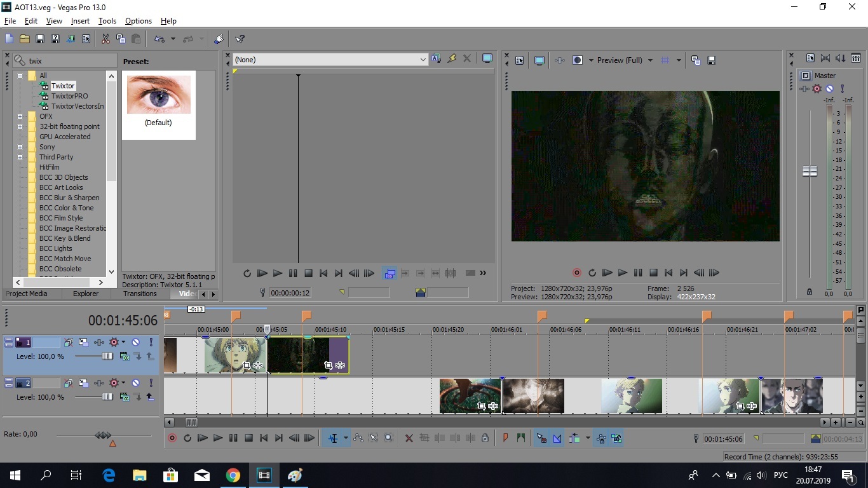Adjust the track 1 Level slider
This screenshot has height=488, width=868.
tap(107, 356)
